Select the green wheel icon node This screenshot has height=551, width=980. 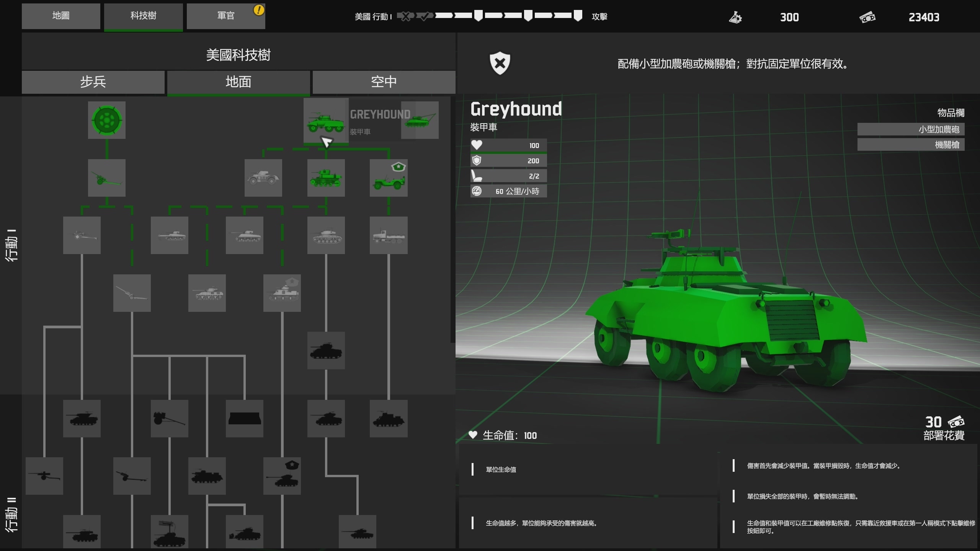click(106, 120)
